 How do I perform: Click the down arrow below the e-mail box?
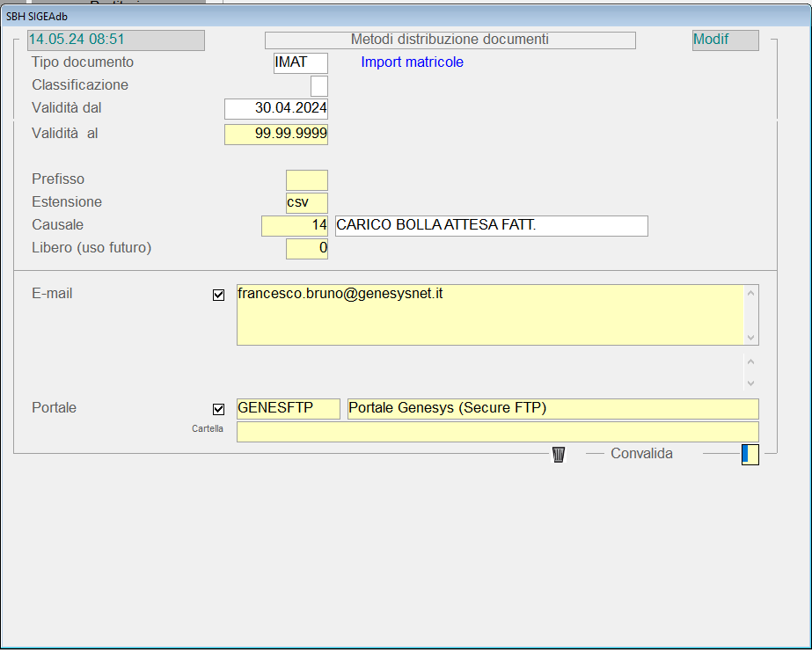(x=750, y=383)
